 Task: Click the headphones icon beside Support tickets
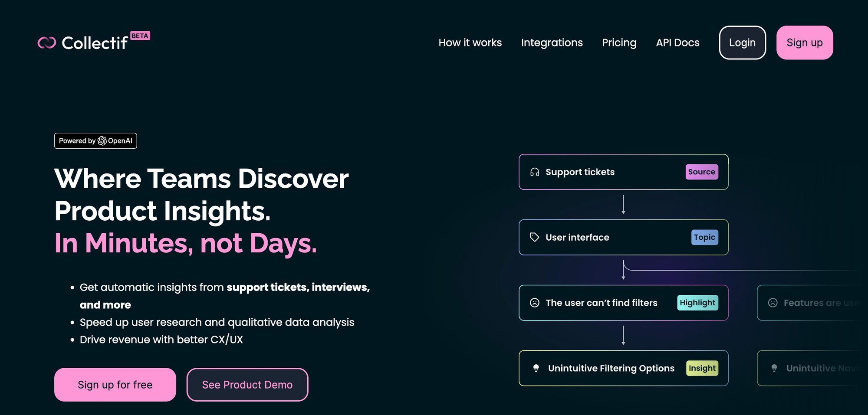(x=535, y=172)
